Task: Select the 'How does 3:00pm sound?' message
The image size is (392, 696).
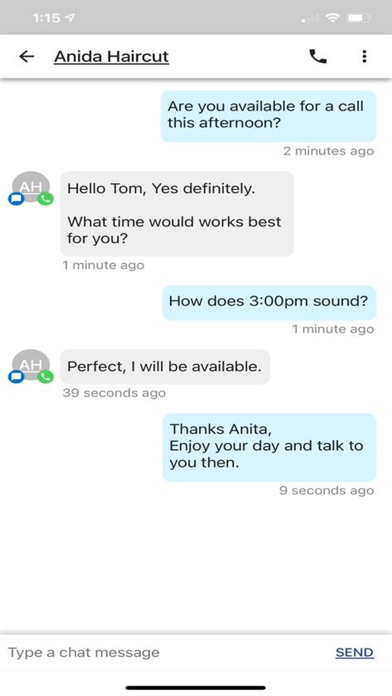Action: (269, 303)
